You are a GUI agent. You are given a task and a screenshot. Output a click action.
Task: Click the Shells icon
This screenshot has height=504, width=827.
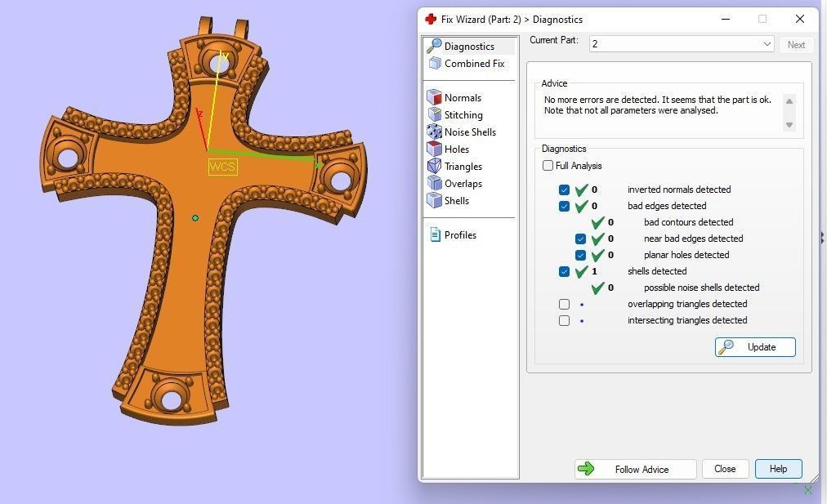(434, 200)
